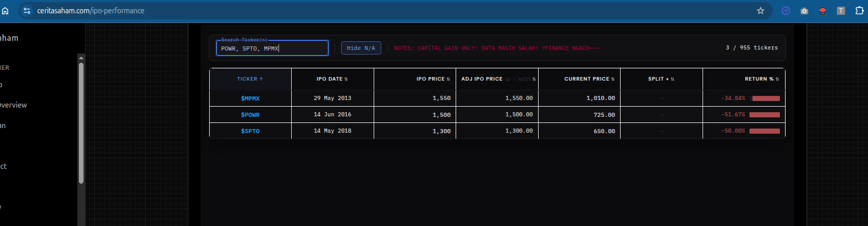The width and height of the screenshot is (868, 226).
Task: Sort by the Current Price column
Action: (589, 79)
